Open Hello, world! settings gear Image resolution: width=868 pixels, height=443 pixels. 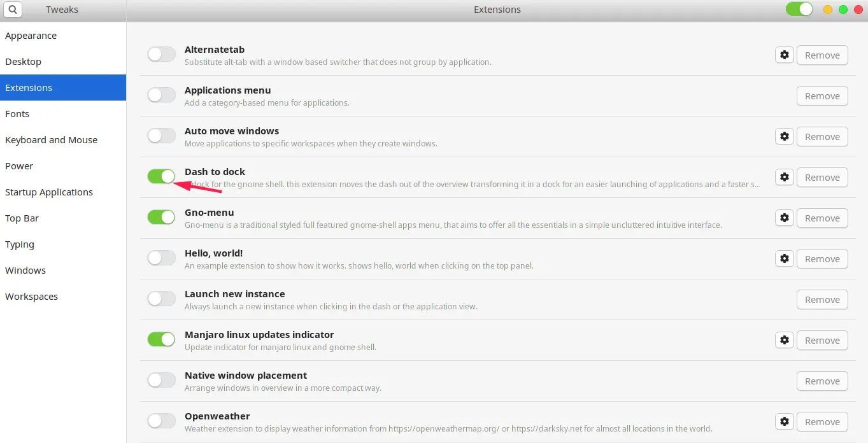tap(785, 259)
